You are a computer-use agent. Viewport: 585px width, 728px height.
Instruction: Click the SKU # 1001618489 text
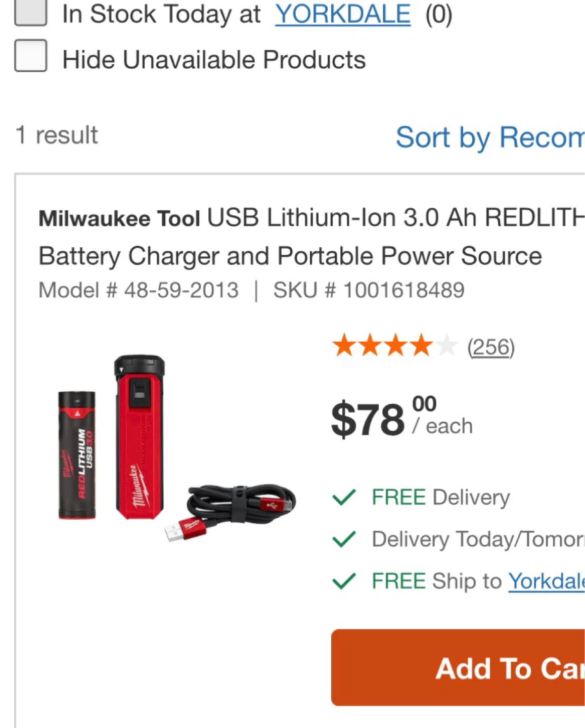tap(369, 290)
